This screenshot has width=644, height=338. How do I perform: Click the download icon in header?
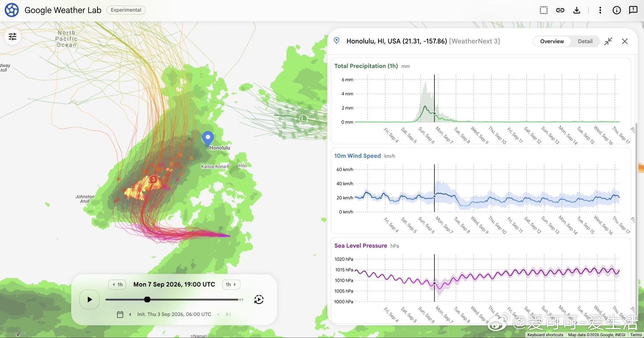click(x=577, y=10)
